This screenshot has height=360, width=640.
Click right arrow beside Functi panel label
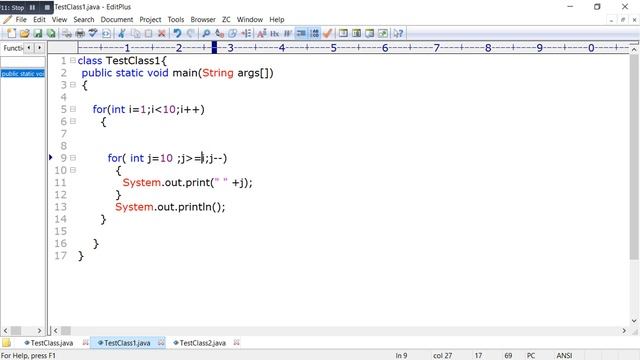pyautogui.click(x=39, y=48)
